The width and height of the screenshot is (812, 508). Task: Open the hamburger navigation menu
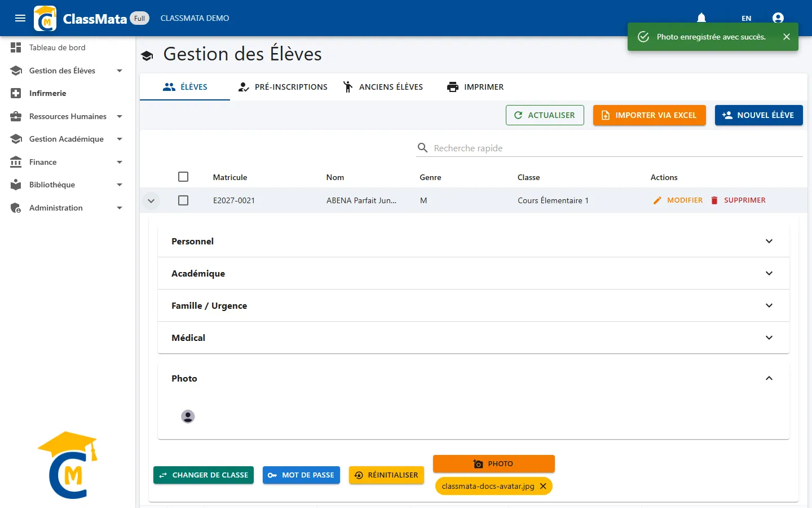pos(20,18)
